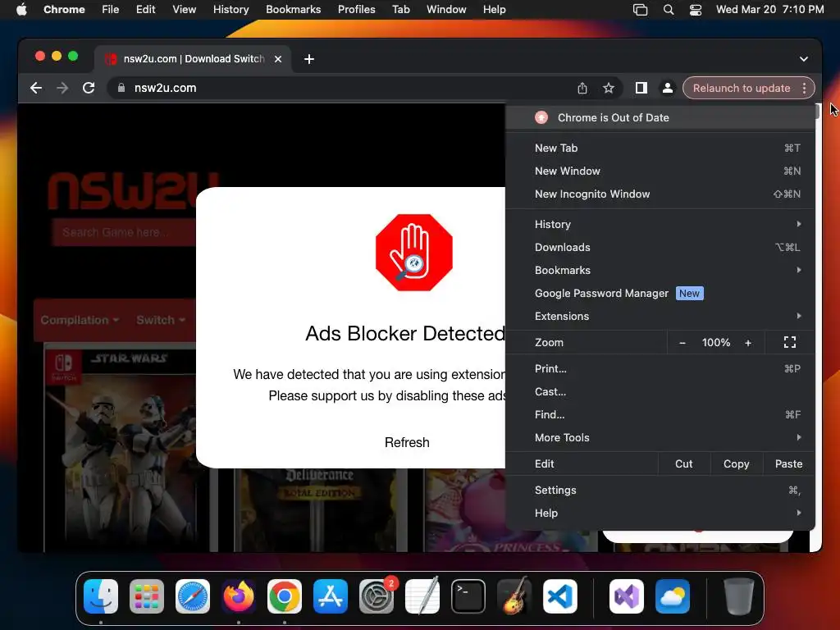Open Finder from the dock
The width and height of the screenshot is (840, 630).
[x=101, y=596]
